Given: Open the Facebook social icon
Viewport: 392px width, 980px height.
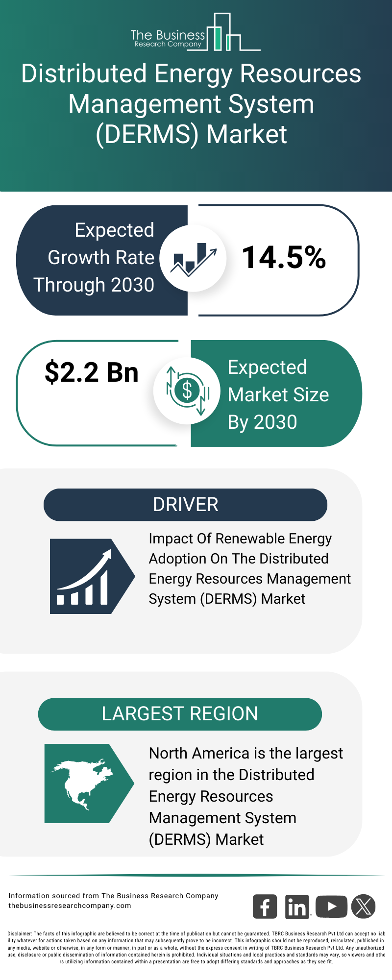Looking at the screenshot, I should 265,906.
